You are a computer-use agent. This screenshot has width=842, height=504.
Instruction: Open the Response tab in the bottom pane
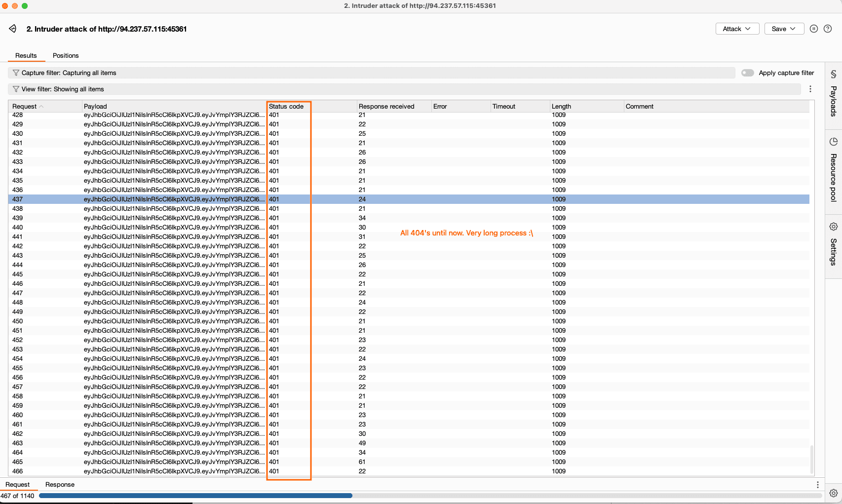60,485
